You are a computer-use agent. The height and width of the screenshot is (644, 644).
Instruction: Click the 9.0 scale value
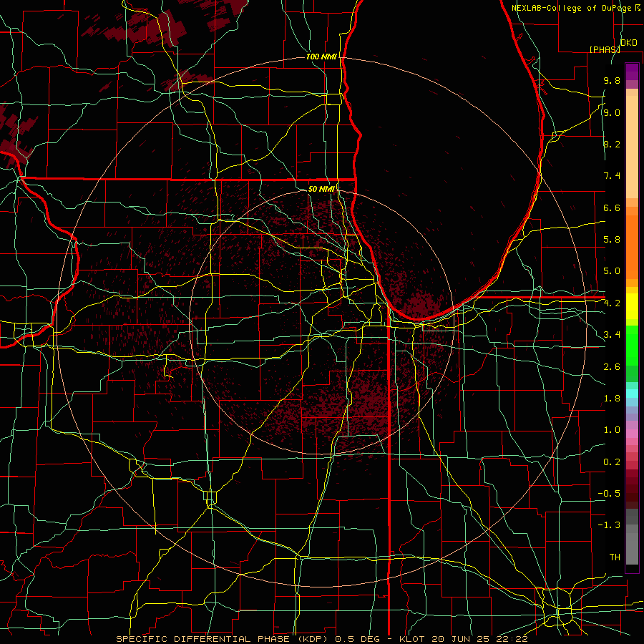tap(612, 112)
